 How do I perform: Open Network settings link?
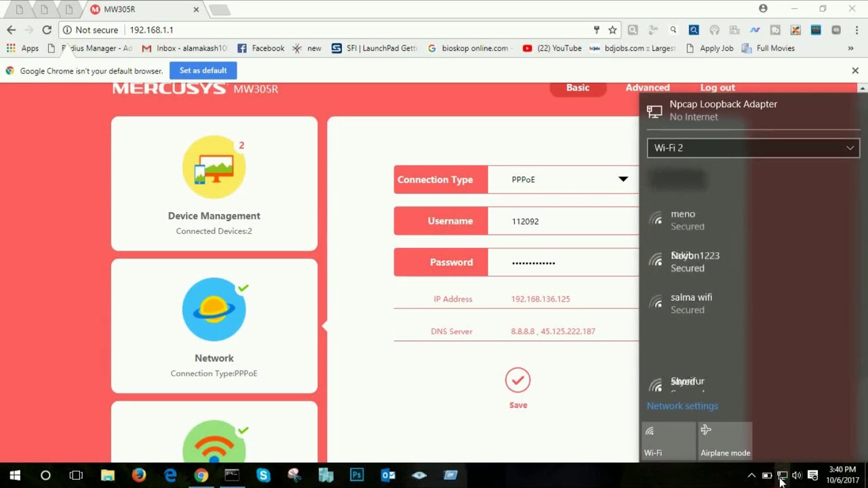click(x=682, y=406)
